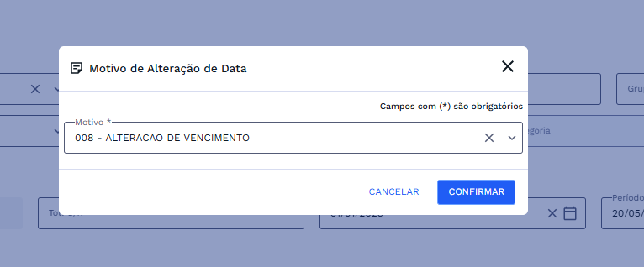Close the Motivo de Alteração de Data dialog
The height and width of the screenshot is (267, 644).
[507, 66]
